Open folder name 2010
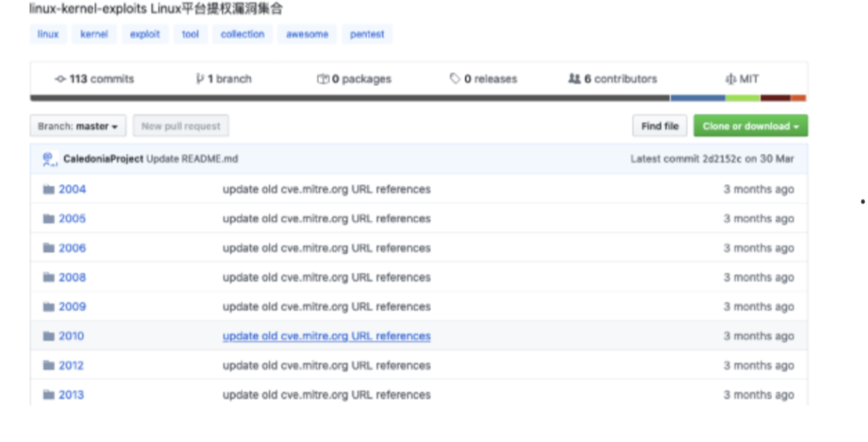 click(72, 337)
